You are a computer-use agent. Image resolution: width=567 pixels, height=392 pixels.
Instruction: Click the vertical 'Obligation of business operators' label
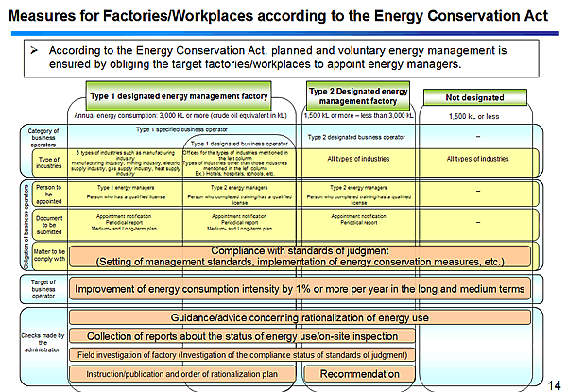[x=26, y=226]
